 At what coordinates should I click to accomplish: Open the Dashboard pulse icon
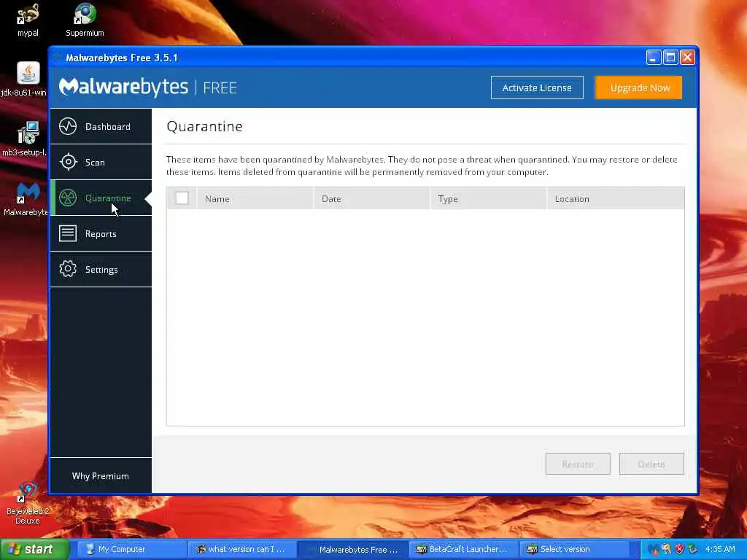point(68,127)
